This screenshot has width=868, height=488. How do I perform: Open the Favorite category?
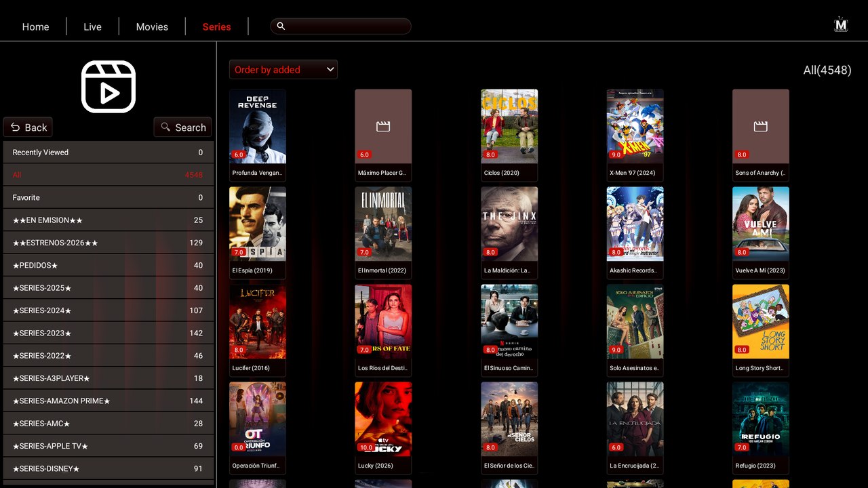(108, 197)
